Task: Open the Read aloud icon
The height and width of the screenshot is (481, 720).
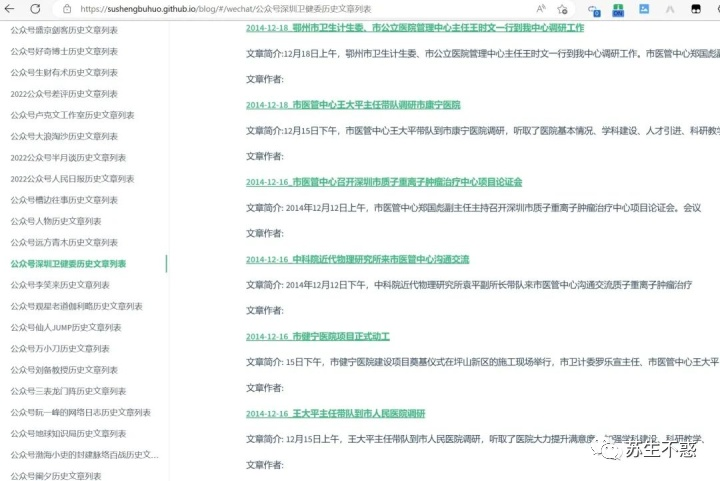Action: pyautogui.click(x=541, y=9)
